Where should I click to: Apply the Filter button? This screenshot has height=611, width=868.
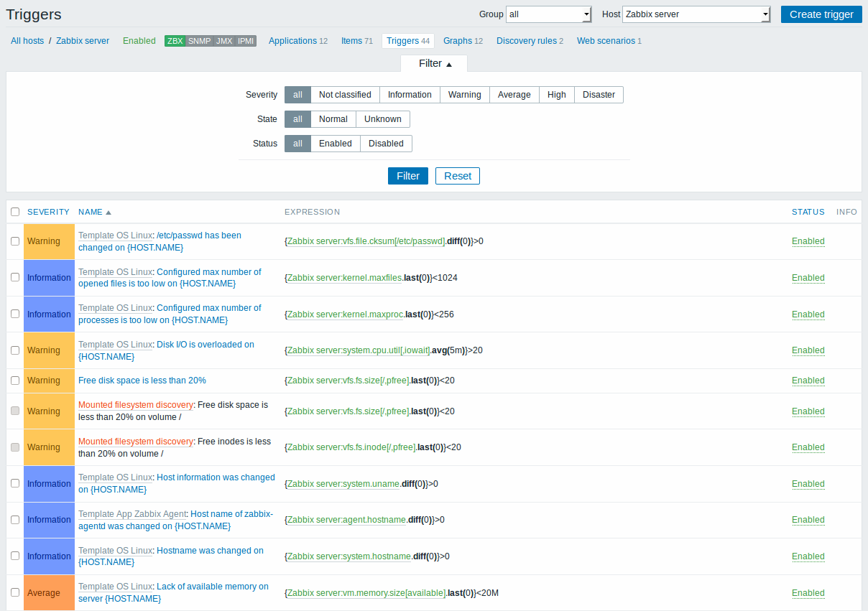pos(408,176)
